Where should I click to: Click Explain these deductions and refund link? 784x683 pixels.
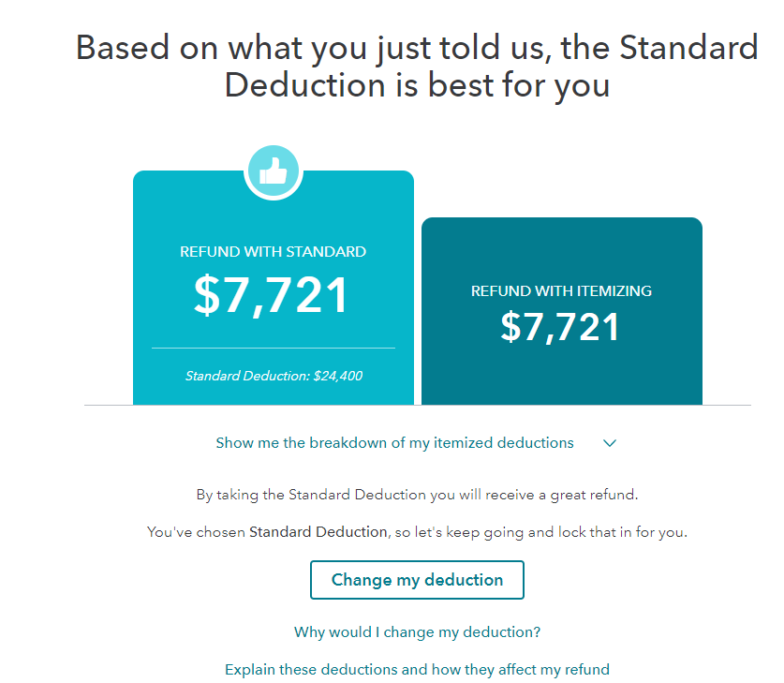(x=417, y=669)
